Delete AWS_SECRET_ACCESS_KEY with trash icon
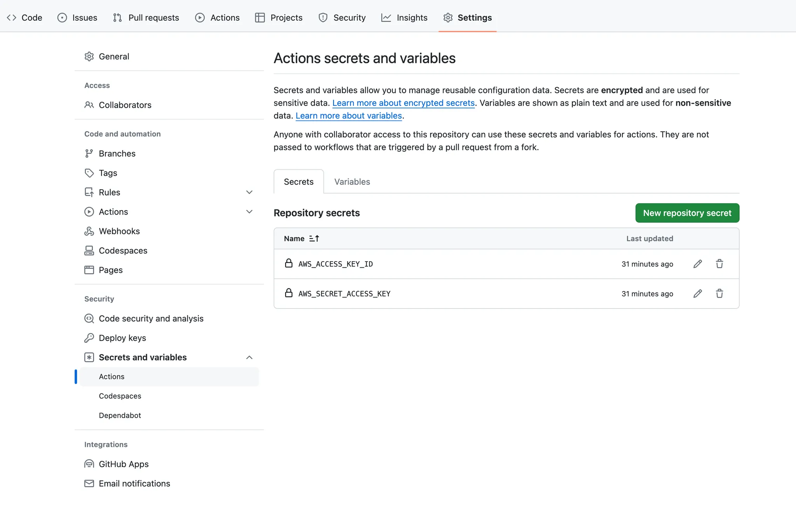 [x=719, y=293]
